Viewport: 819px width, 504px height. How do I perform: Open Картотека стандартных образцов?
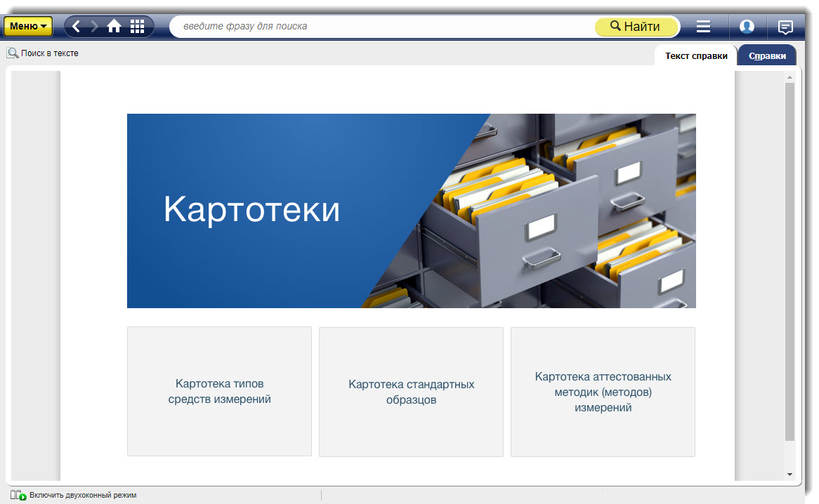[x=411, y=392]
